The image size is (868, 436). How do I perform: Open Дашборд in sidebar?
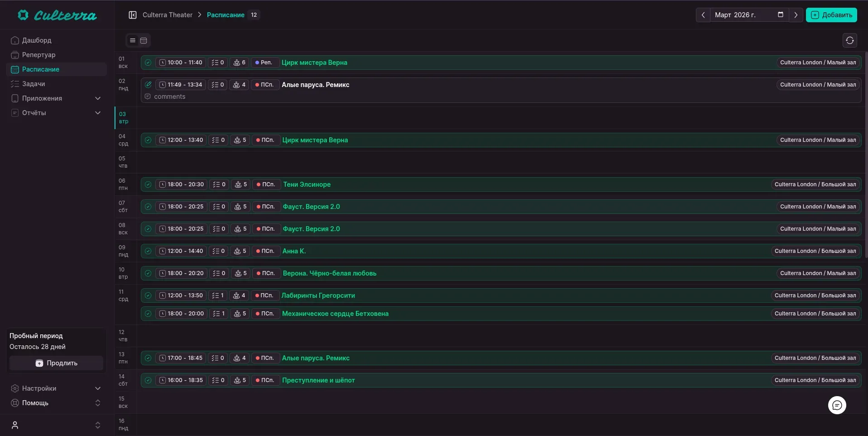57,40
